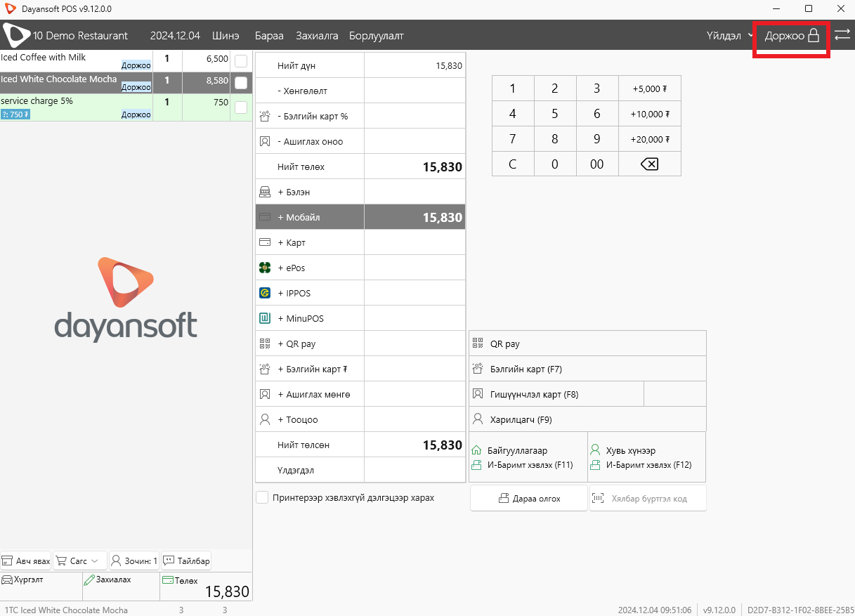Viewport: 855px width, 616px height.
Task: Add +10,000 ₮ quick amount
Action: [650, 114]
